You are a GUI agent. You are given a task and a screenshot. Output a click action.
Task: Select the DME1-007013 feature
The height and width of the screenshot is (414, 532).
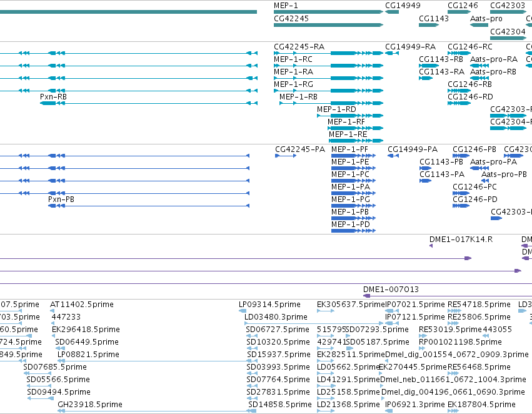(391, 290)
